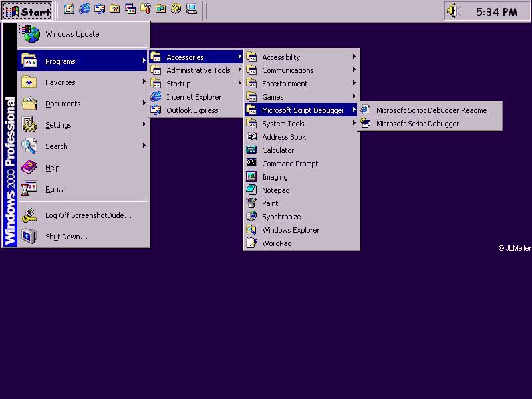Open Windows Update from the Start menu
The image size is (532, 399).
[x=84, y=34]
